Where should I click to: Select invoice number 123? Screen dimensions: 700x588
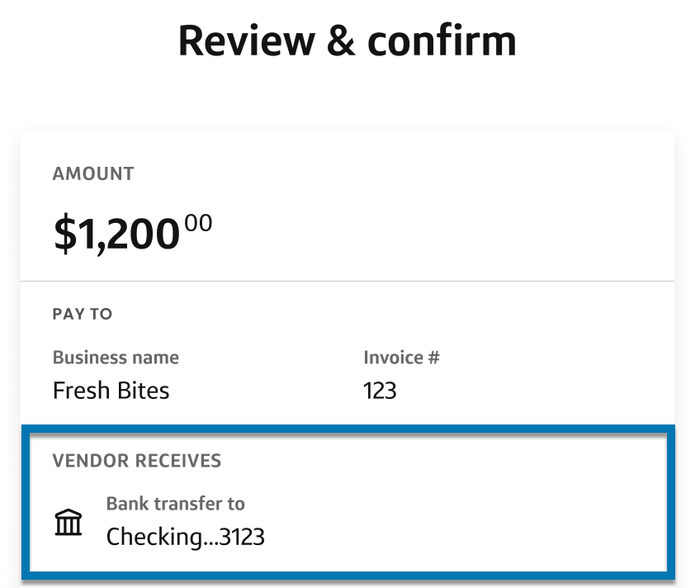380,390
